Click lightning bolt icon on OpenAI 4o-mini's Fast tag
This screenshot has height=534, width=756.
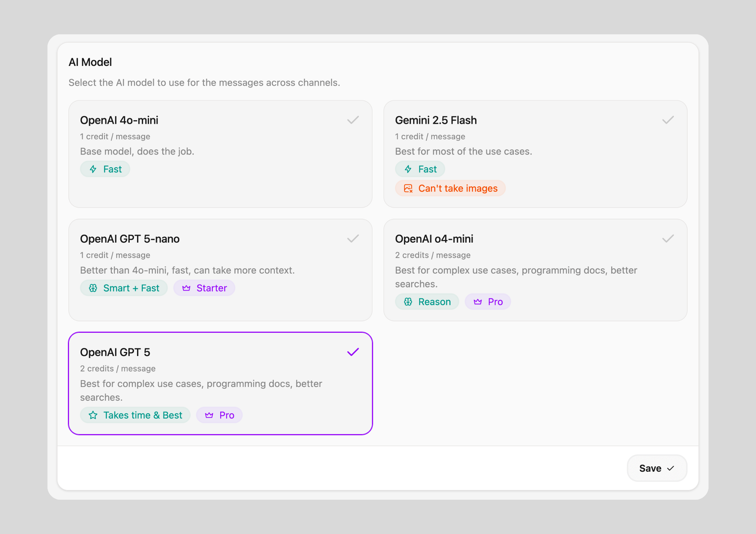pyautogui.click(x=93, y=169)
